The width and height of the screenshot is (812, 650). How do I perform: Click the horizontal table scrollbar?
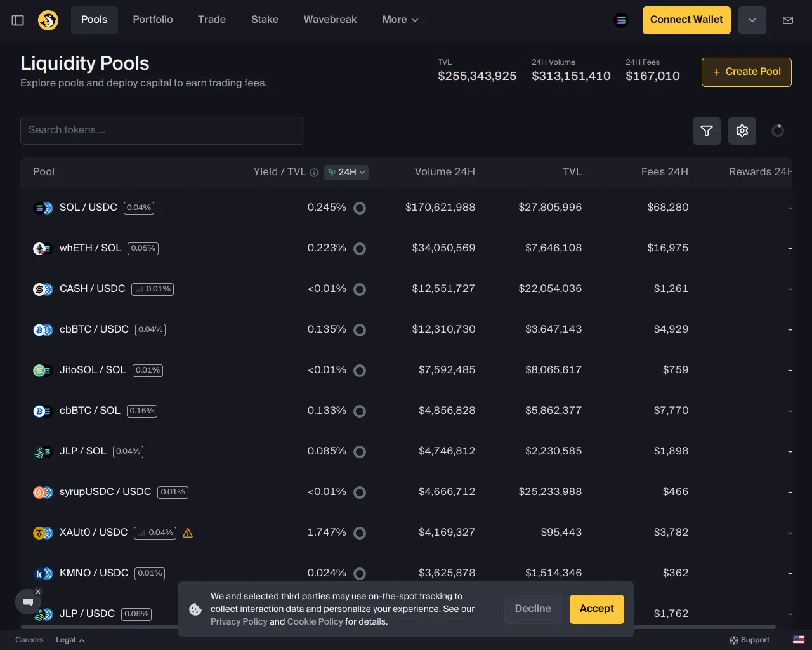click(398, 627)
